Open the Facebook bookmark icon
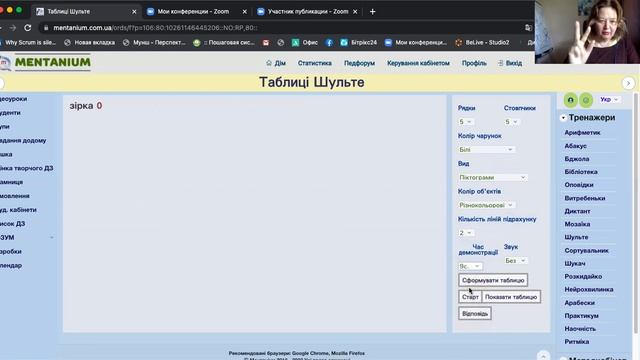 329,42
